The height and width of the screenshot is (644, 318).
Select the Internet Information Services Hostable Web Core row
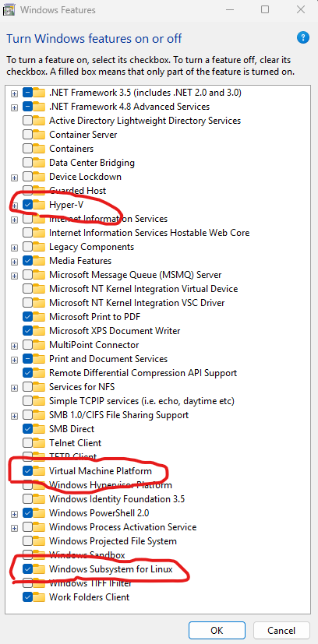point(149,233)
